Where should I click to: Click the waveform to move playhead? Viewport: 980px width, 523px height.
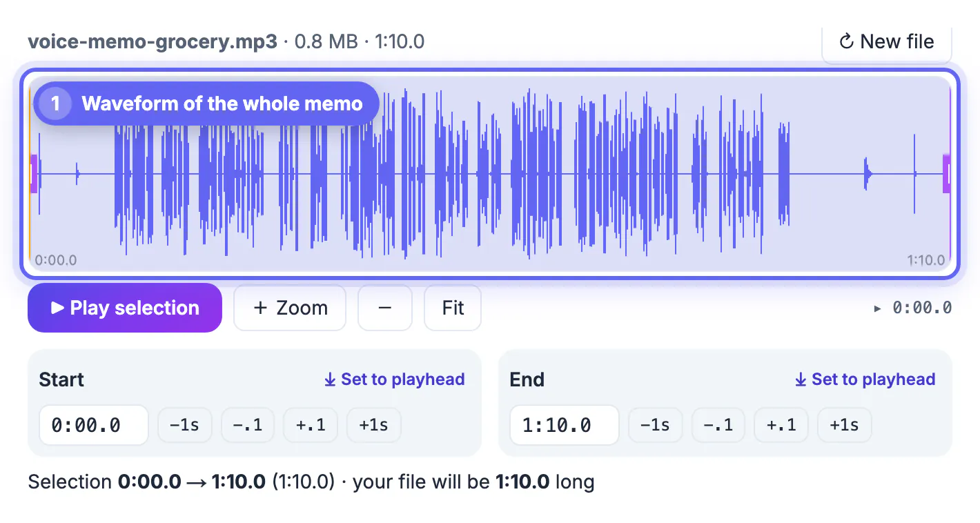490,174
